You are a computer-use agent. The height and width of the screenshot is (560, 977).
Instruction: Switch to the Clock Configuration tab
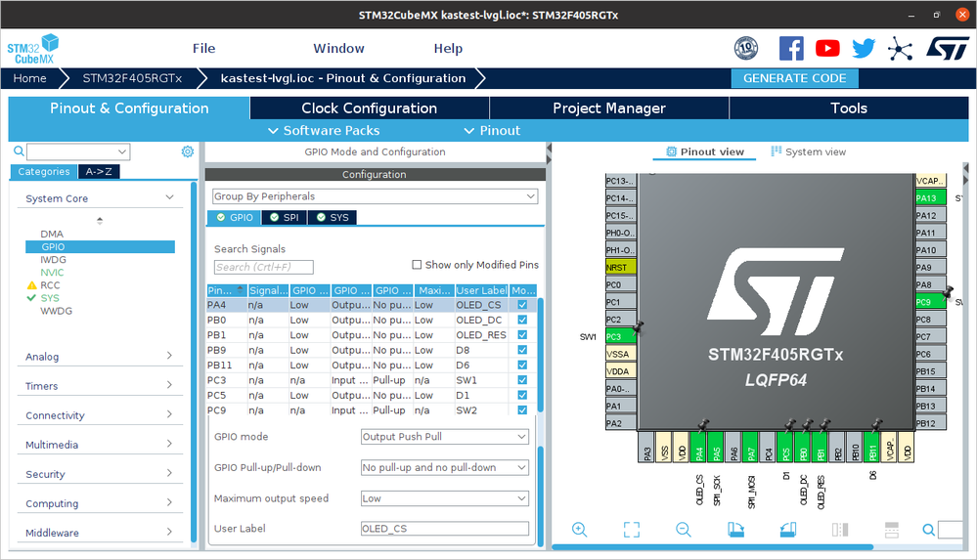click(x=370, y=108)
